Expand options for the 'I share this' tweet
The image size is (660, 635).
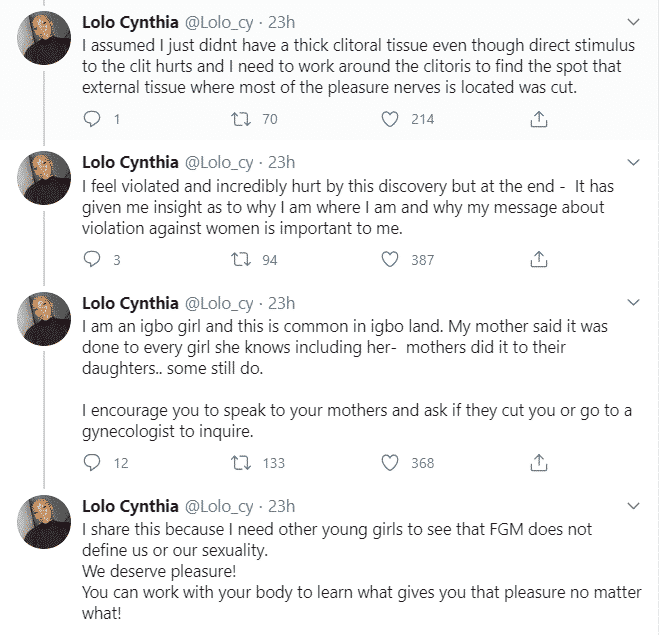tap(632, 506)
